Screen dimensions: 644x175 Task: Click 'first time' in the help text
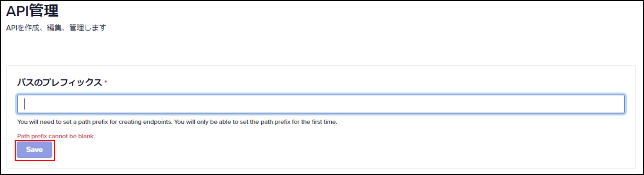coord(324,122)
